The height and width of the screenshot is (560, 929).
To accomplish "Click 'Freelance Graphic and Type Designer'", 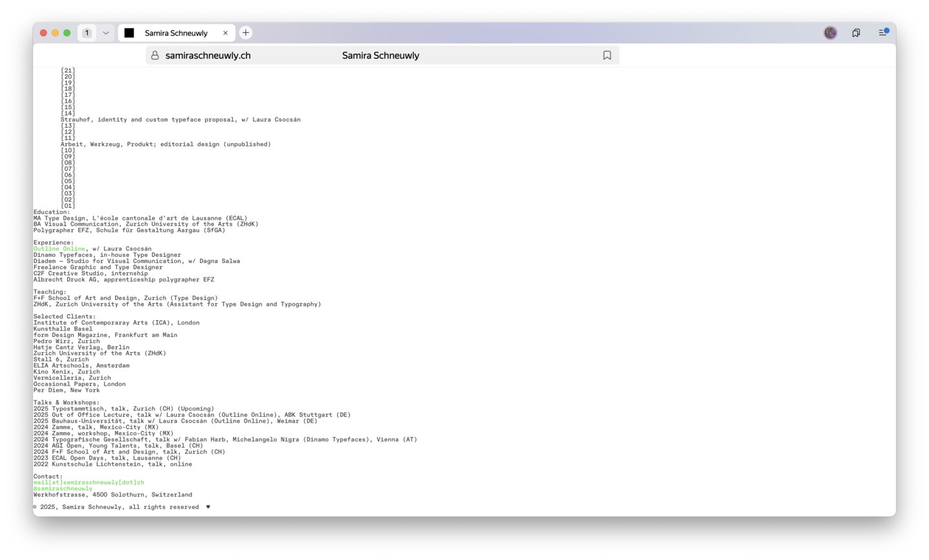I will (x=98, y=267).
